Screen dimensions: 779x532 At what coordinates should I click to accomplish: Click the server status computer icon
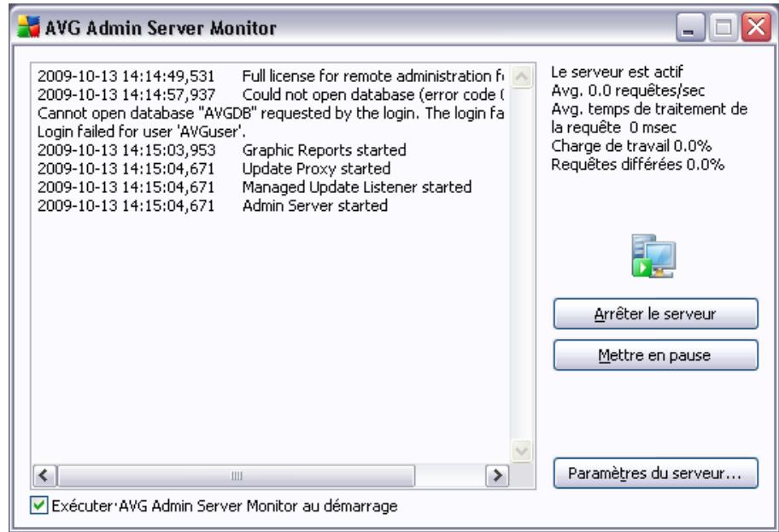click(653, 256)
